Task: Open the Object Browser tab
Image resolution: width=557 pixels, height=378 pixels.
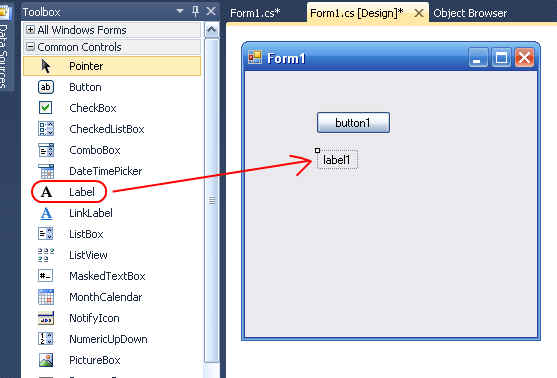Action: pyautogui.click(x=470, y=13)
